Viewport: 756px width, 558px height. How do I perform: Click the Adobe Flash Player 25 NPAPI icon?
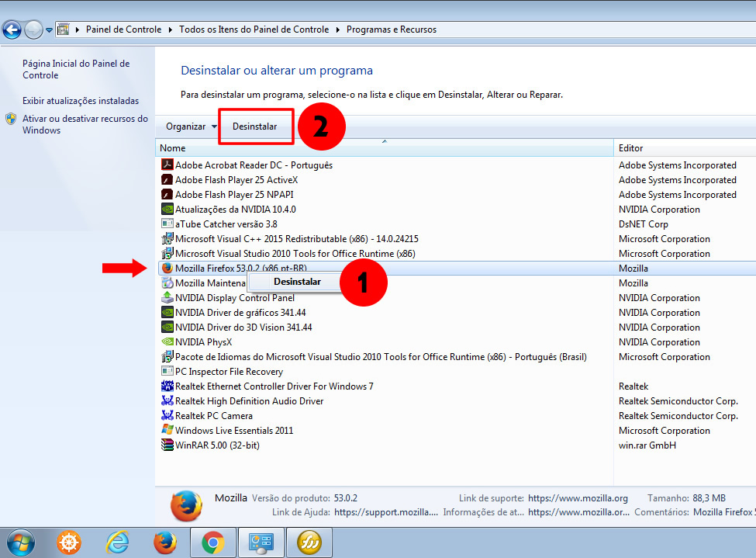point(167,195)
